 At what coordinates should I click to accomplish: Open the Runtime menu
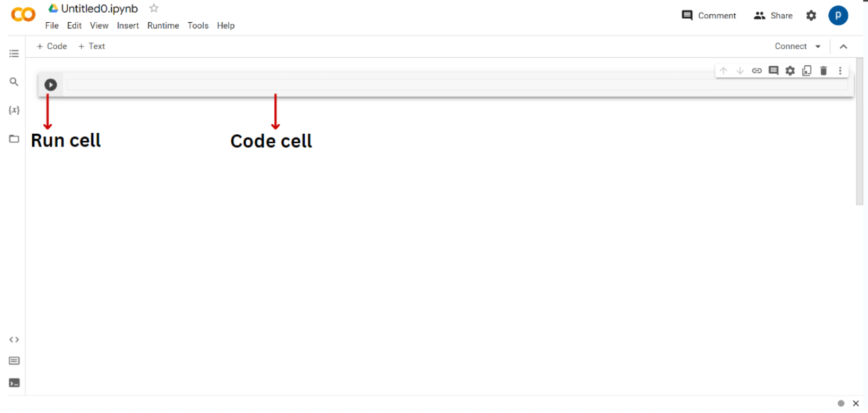pos(163,26)
